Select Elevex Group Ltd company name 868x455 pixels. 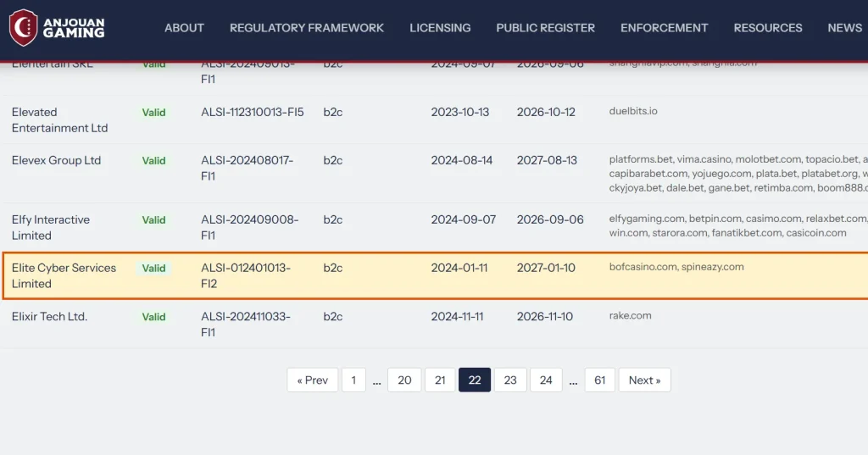(57, 160)
